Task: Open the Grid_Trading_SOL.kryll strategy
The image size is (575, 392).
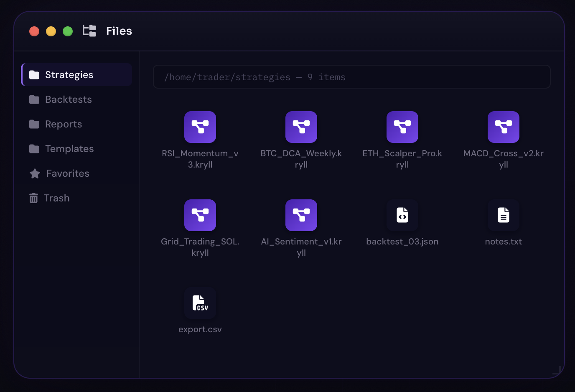Action: 200,215
